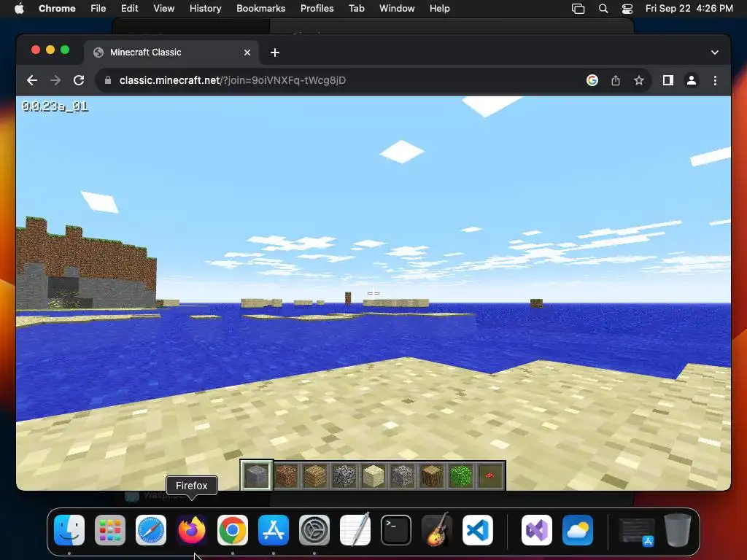Open the Weather app from the Dock
Screen dimensions: 747x560
[x=578, y=530]
